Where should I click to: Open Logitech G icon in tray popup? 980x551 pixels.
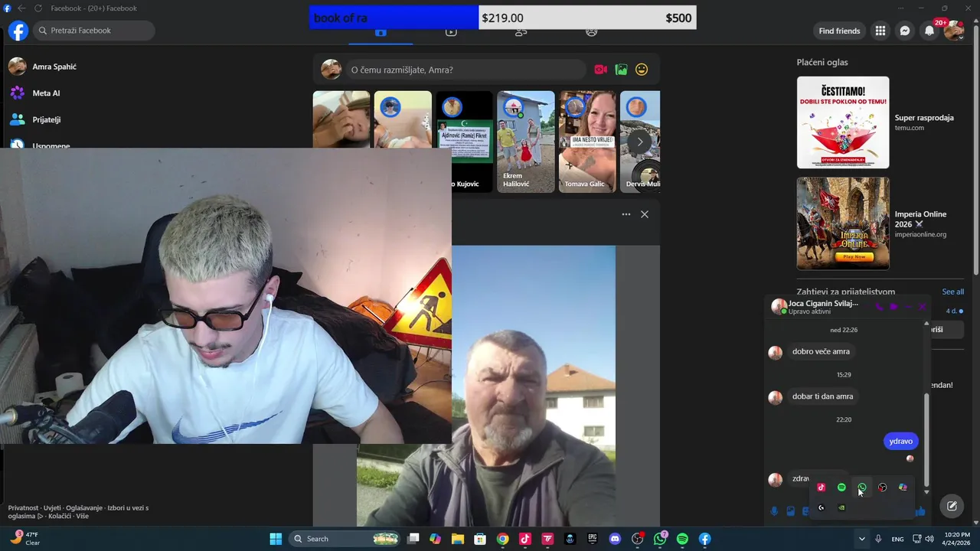pyautogui.click(x=822, y=507)
